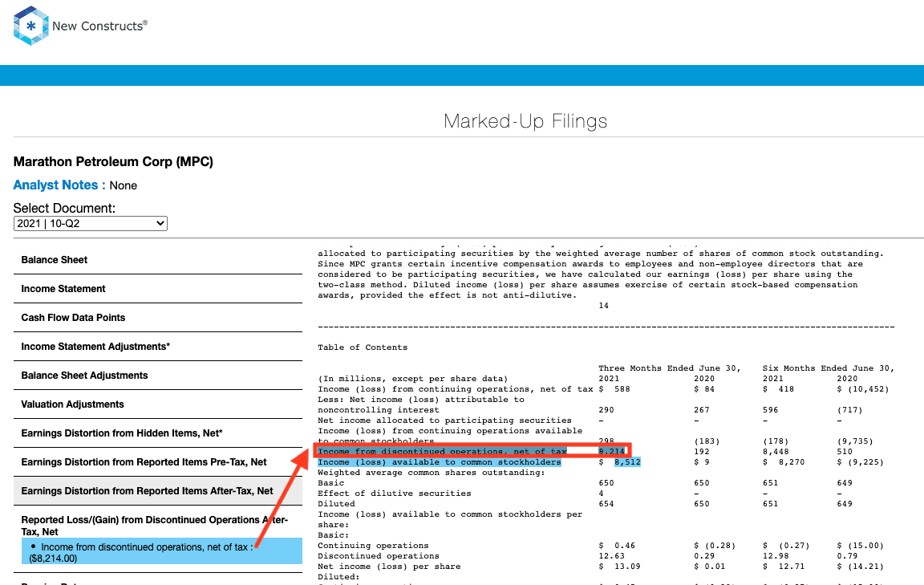The height and width of the screenshot is (585, 924).
Task: Select the ($8,214.00) discontinued operations data point
Action: tap(162, 553)
